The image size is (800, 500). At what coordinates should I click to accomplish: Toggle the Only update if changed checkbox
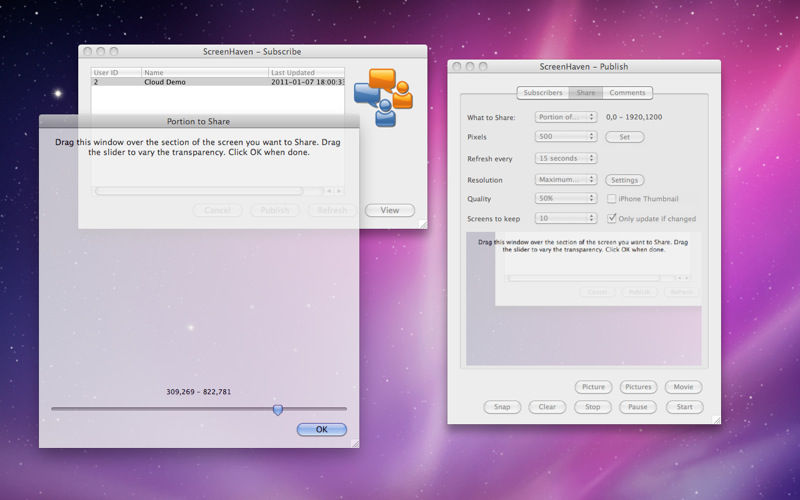[611, 218]
